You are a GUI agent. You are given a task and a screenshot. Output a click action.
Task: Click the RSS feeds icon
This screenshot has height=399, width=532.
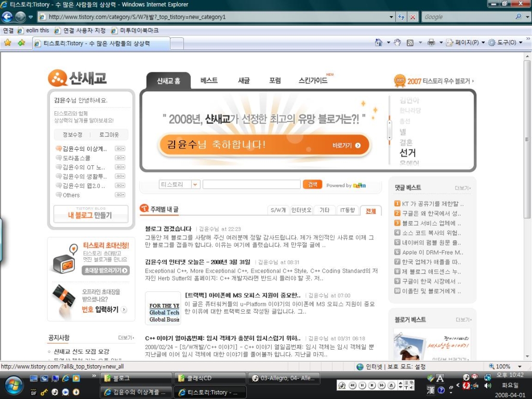click(410, 43)
